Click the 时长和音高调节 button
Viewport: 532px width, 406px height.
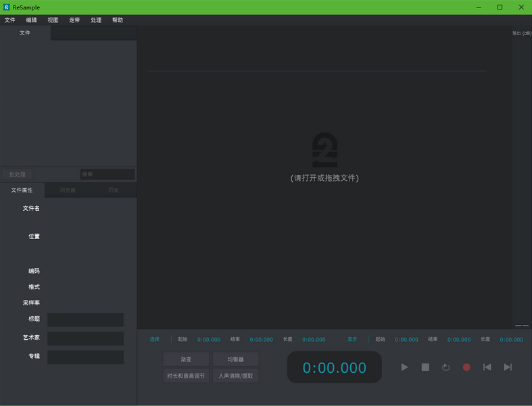coord(186,376)
